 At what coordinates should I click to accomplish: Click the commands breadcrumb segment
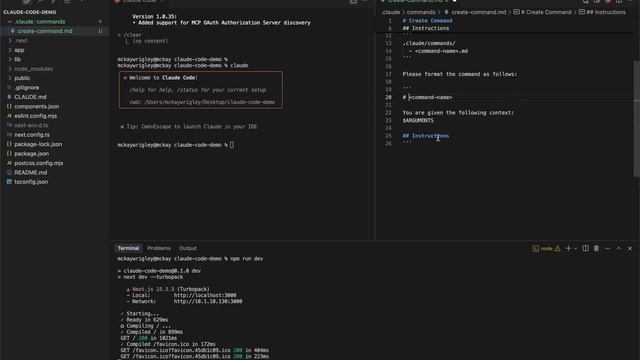pos(421,12)
